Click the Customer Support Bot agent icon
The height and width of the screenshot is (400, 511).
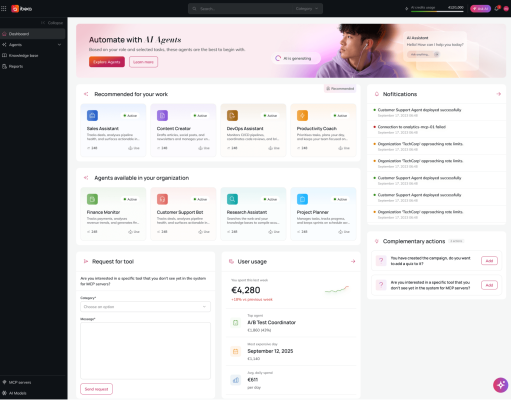tap(162, 199)
